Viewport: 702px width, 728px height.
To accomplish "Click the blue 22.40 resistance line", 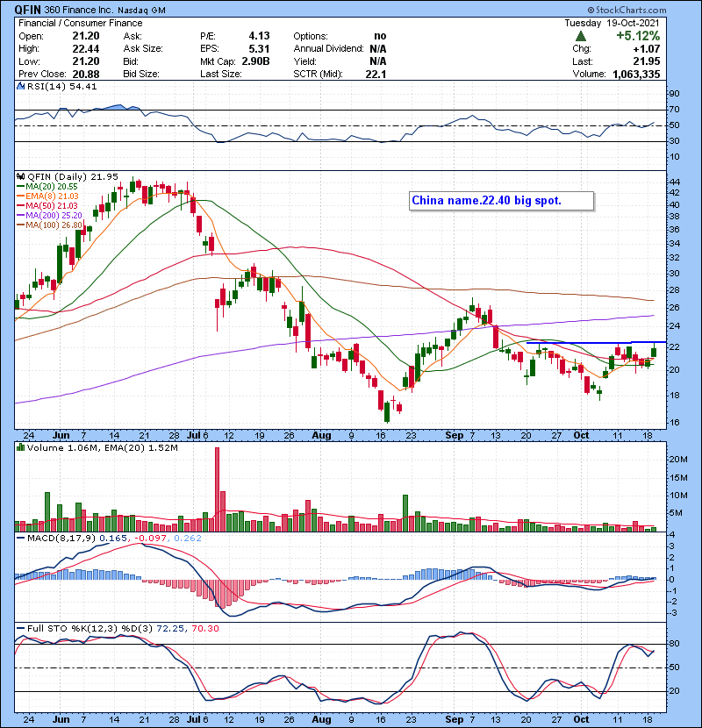I will point(596,343).
